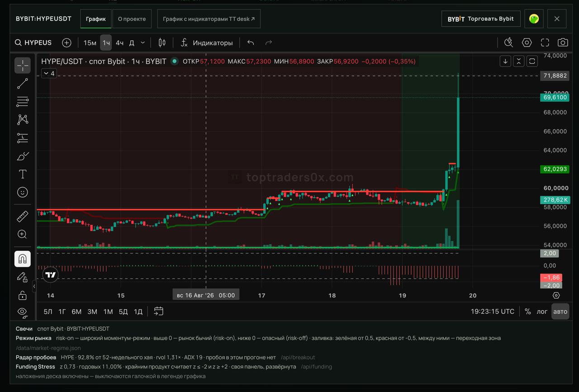
Task: Click the compare or add symbol plus icon
Action: [x=66, y=43]
